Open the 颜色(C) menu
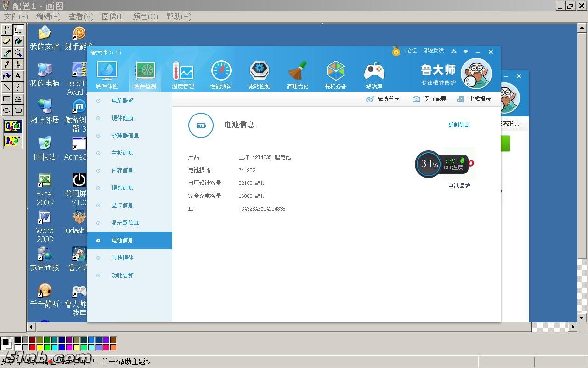 145,17
